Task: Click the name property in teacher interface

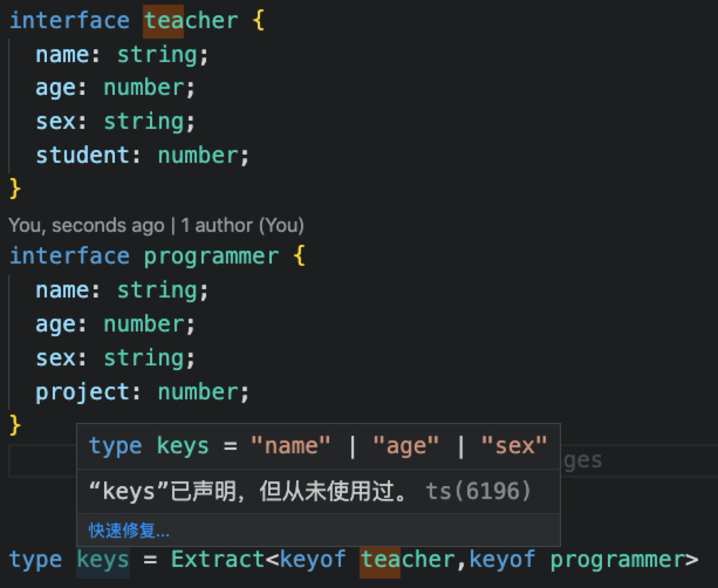Action: click(x=63, y=54)
